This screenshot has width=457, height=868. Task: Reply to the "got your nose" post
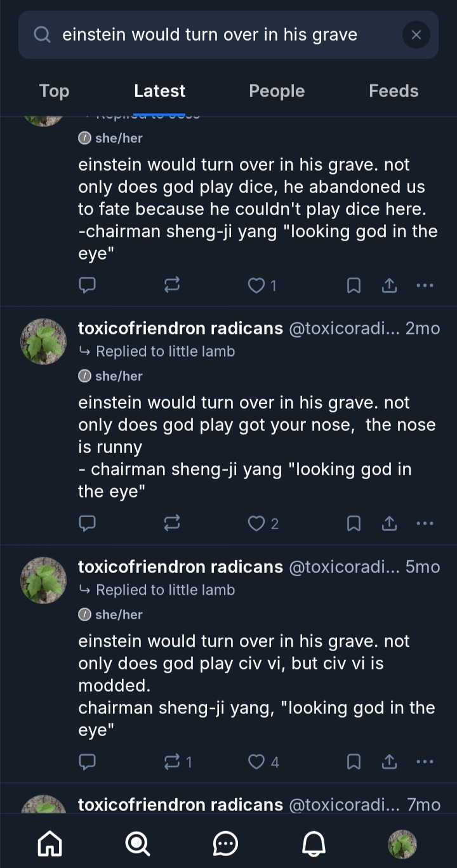[87, 523]
